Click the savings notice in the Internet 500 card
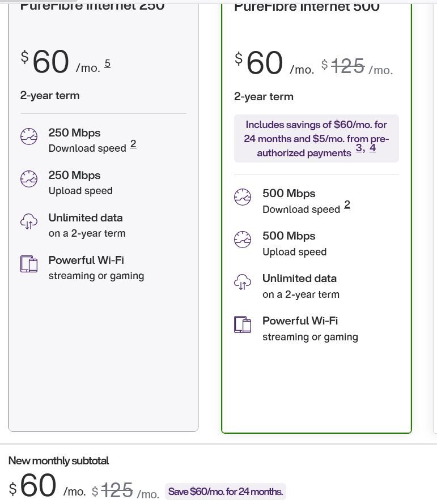The image size is (437, 504). pos(316,139)
